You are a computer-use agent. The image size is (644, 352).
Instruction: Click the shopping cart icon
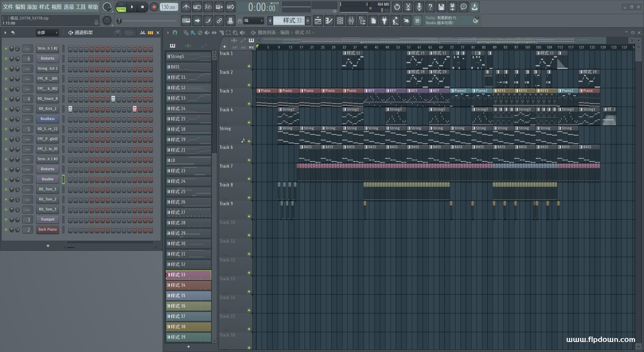coord(417,21)
